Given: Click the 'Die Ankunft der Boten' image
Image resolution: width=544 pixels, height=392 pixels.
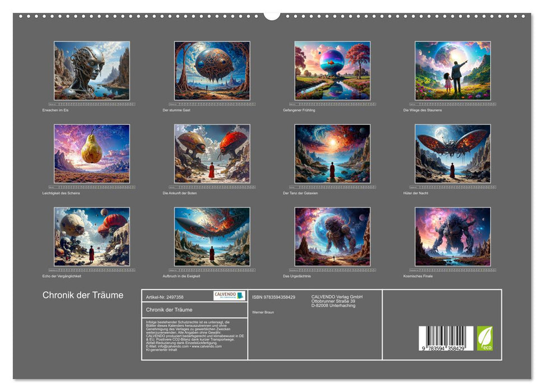Looking at the screenshot, I should click(212, 153).
